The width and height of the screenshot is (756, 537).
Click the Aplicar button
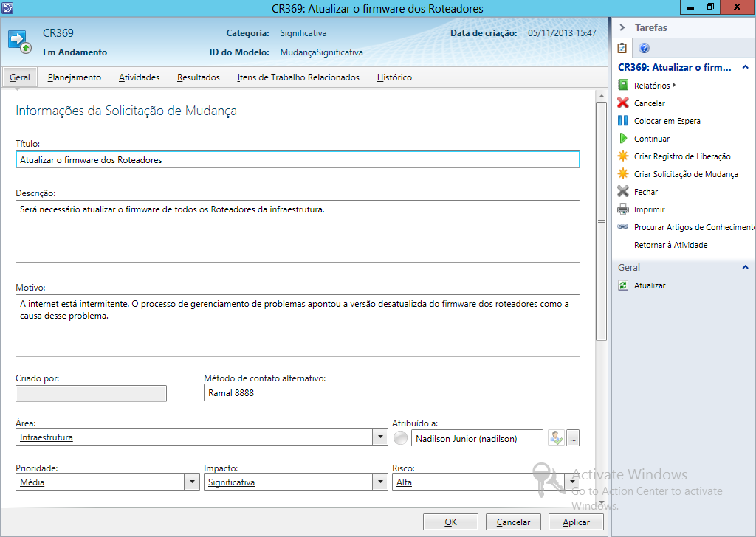(576, 522)
